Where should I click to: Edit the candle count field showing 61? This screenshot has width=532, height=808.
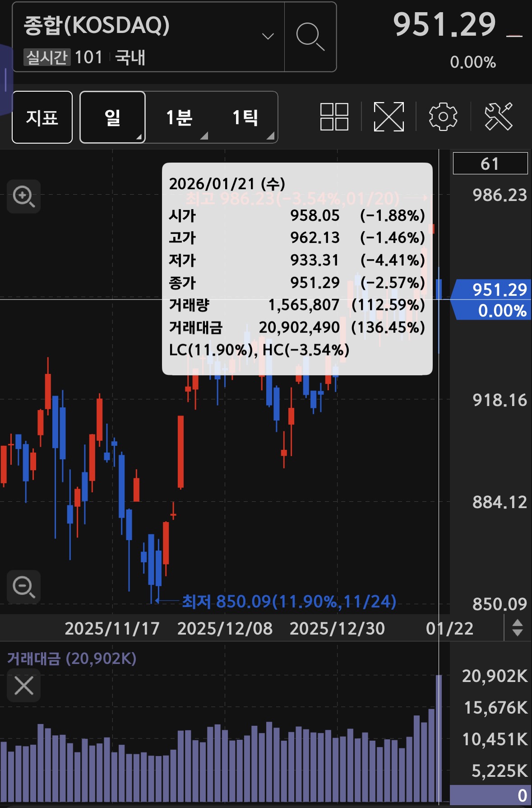coord(490,163)
